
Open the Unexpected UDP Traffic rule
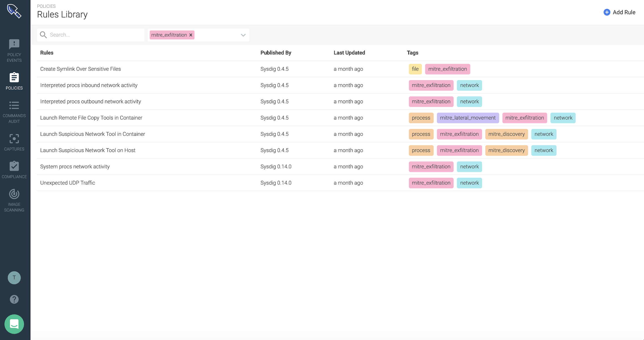click(x=67, y=183)
